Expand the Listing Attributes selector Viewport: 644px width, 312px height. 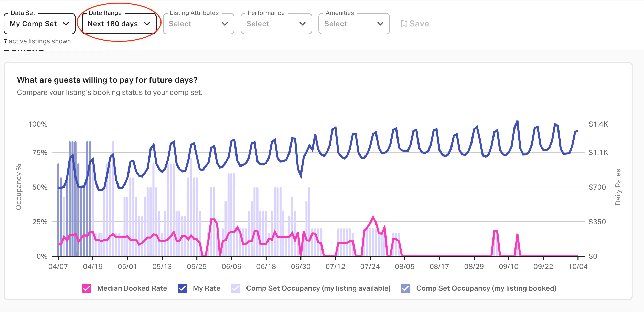tap(199, 24)
